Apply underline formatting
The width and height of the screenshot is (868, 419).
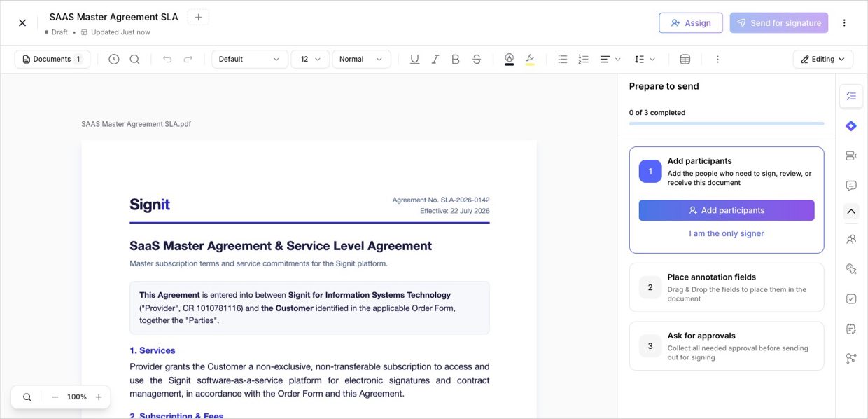coord(414,60)
